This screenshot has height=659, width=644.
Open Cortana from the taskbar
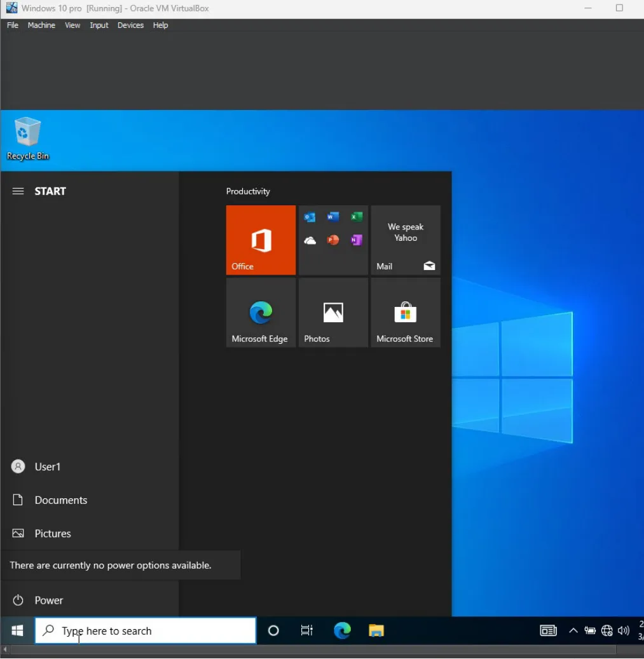tap(273, 630)
